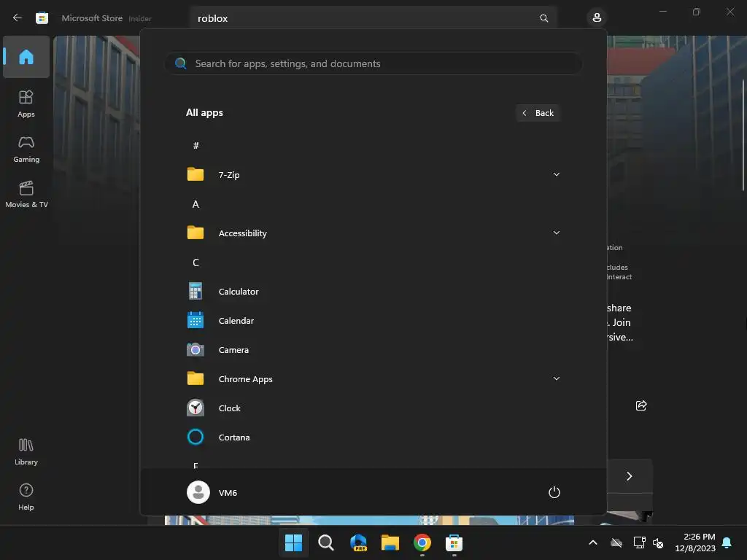Click the letter C section header
747x560 pixels.
[196, 262]
